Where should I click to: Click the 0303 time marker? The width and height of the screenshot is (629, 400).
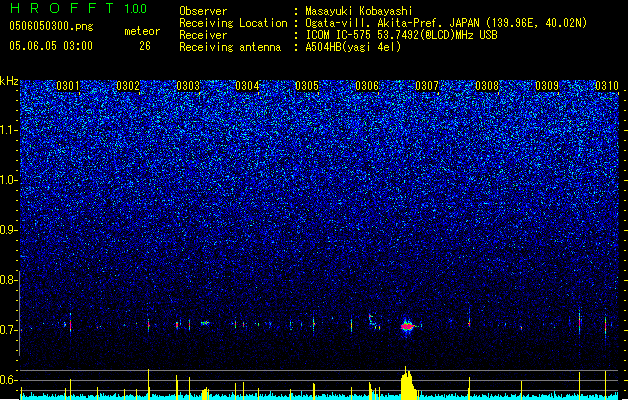(188, 86)
